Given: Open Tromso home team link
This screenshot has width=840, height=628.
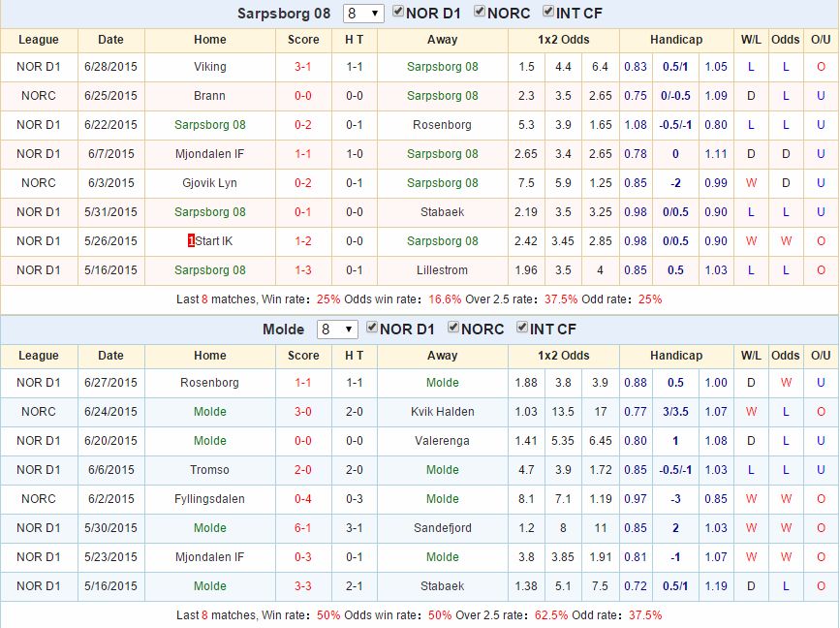Looking at the screenshot, I should coord(209,470).
